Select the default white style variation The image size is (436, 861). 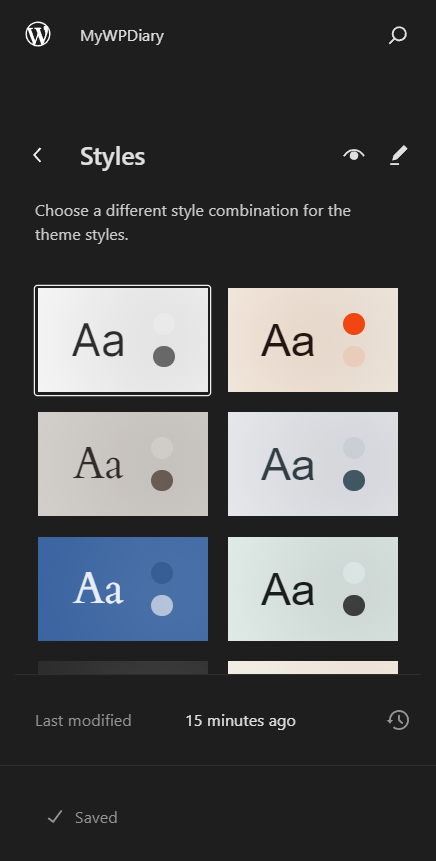coord(122,340)
